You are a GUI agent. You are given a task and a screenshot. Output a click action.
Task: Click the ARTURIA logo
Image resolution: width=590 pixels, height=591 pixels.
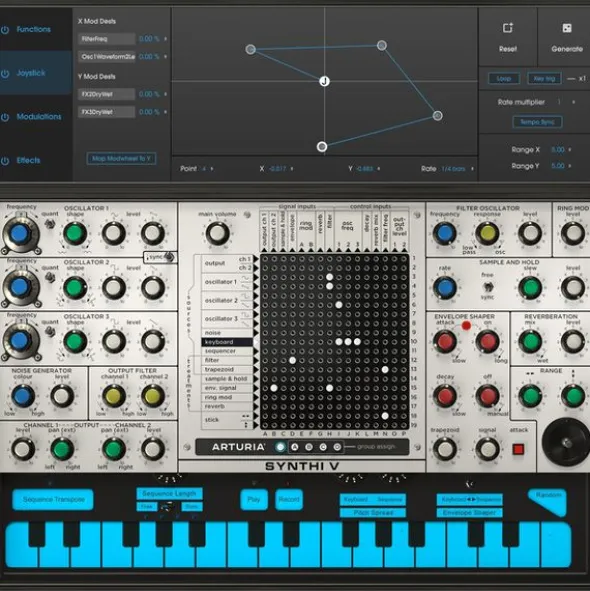238,447
